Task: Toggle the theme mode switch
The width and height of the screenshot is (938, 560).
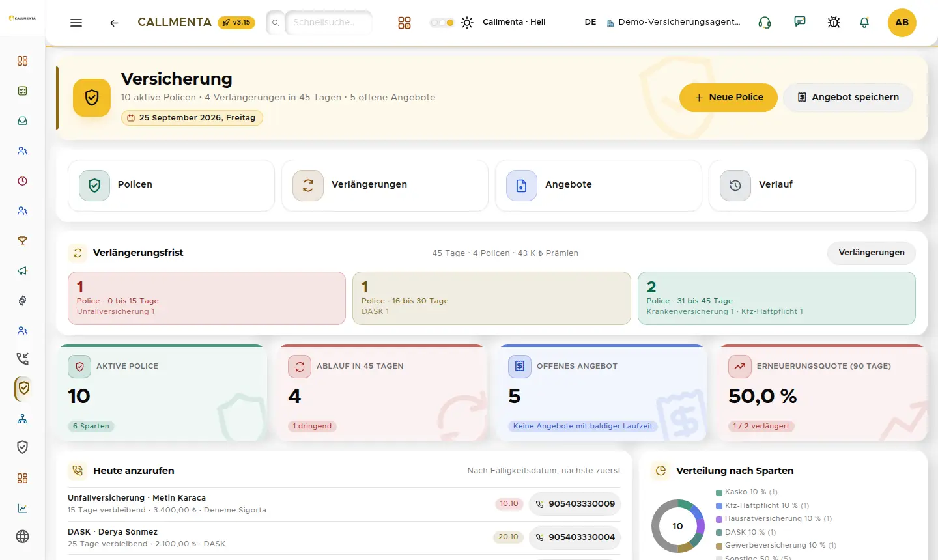Action: tap(442, 23)
